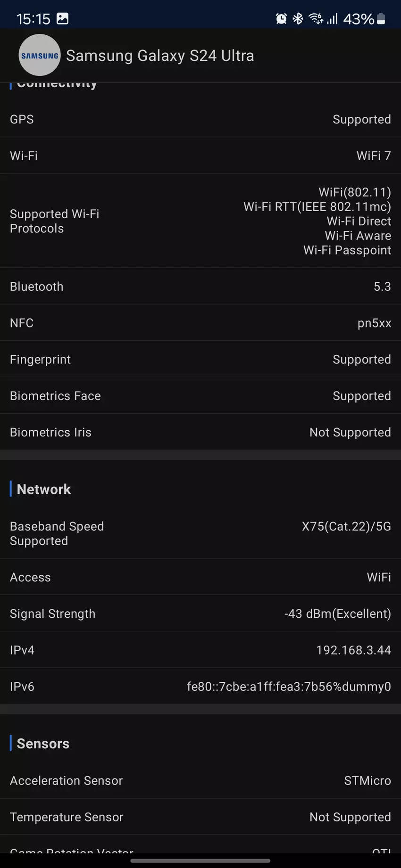Viewport: 401px width, 868px height.
Task: Tap the Samsung logo avatar
Action: 40,55
